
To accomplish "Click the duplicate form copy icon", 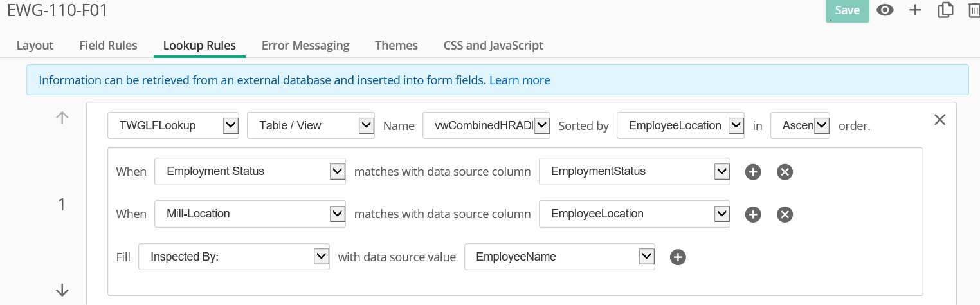I will click(945, 10).
